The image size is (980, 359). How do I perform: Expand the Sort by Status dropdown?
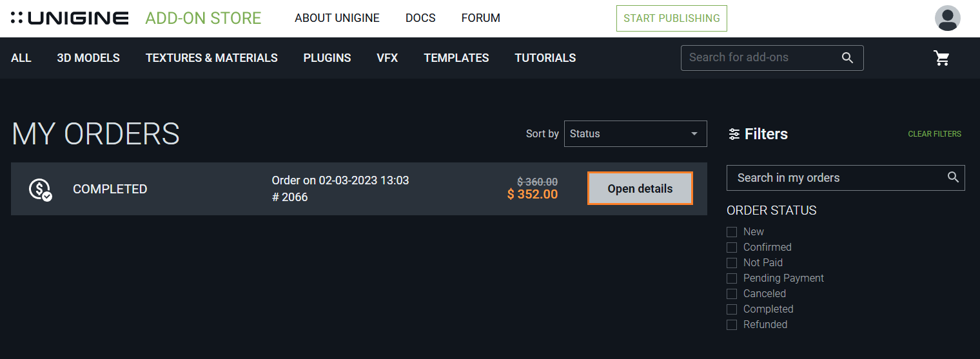(636, 133)
